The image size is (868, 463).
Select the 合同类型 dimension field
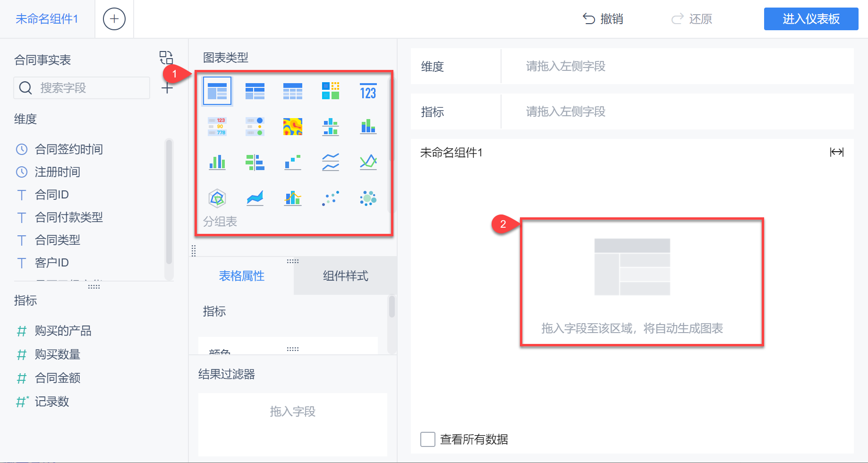tap(58, 240)
